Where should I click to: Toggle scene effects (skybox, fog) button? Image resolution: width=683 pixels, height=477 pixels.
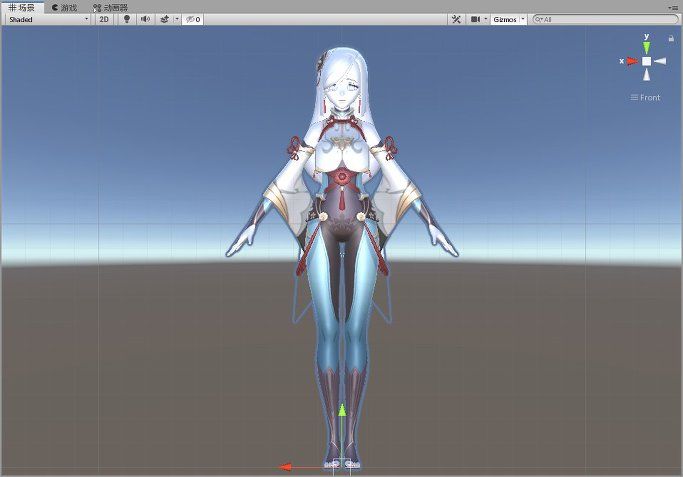point(165,19)
